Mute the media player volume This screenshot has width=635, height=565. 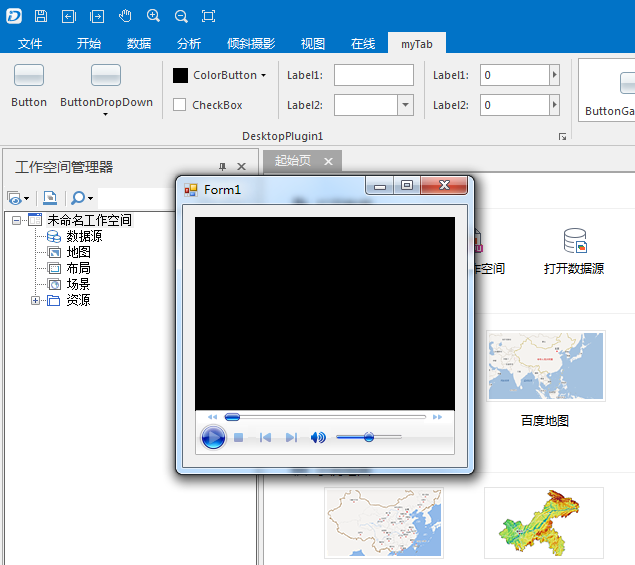point(318,437)
